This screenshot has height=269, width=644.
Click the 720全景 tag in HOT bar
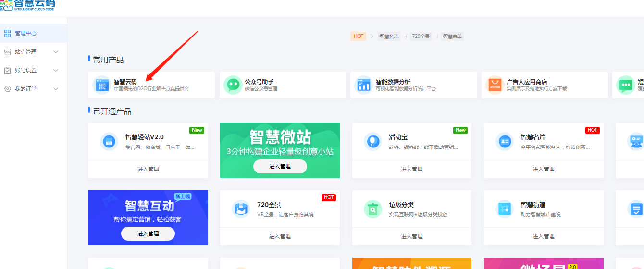pos(421,36)
